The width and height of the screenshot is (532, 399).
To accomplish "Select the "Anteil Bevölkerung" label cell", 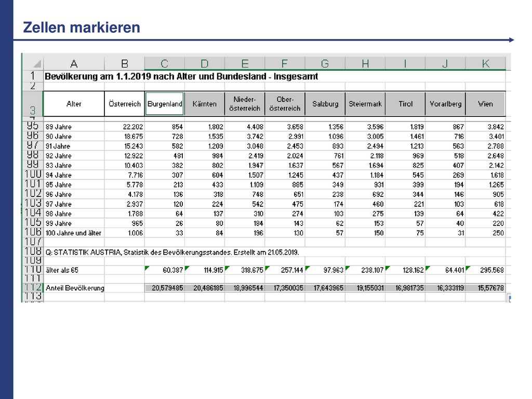I will [74, 288].
